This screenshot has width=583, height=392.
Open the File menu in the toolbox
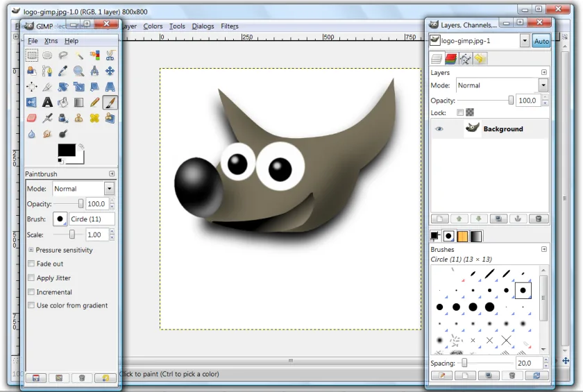coord(33,41)
